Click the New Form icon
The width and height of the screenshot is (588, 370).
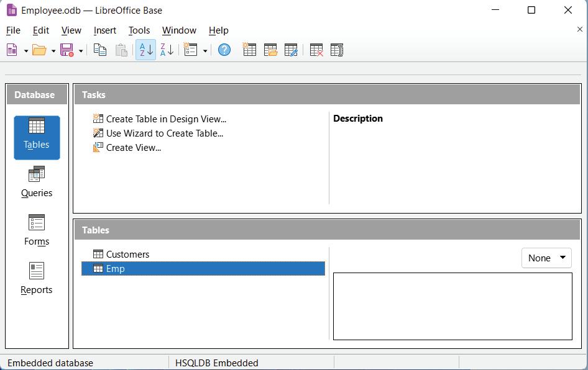[x=190, y=50]
